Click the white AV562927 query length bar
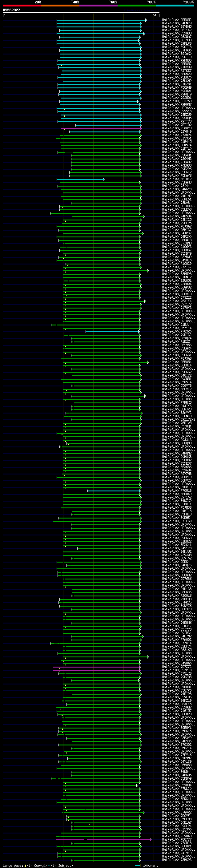The height and width of the screenshot is (868, 197). [81, 13]
